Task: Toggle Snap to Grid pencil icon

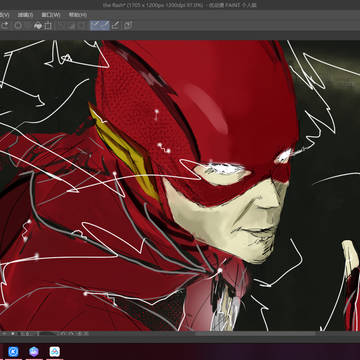Action: pyautogui.click(x=116, y=25)
